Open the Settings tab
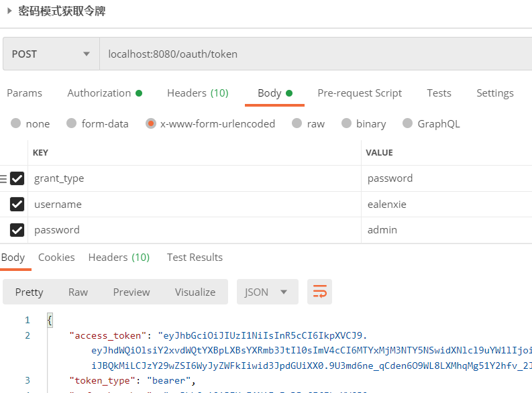532x393 pixels. tap(495, 93)
